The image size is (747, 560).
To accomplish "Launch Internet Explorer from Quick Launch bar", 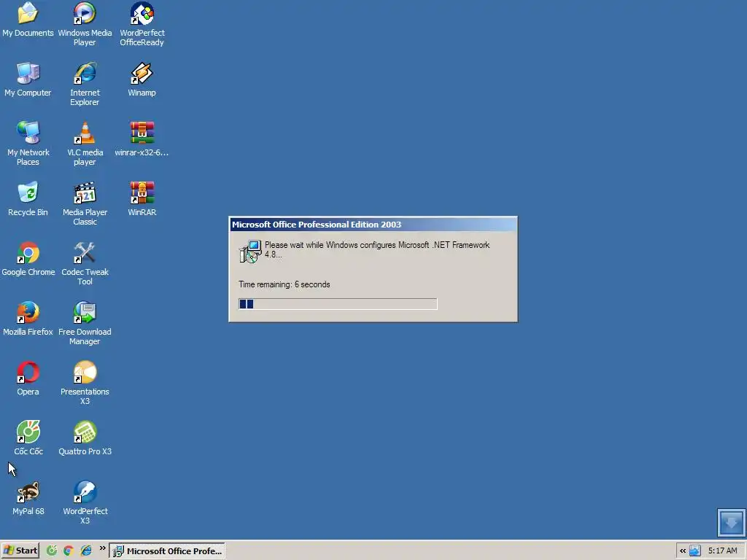I will (86, 551).
